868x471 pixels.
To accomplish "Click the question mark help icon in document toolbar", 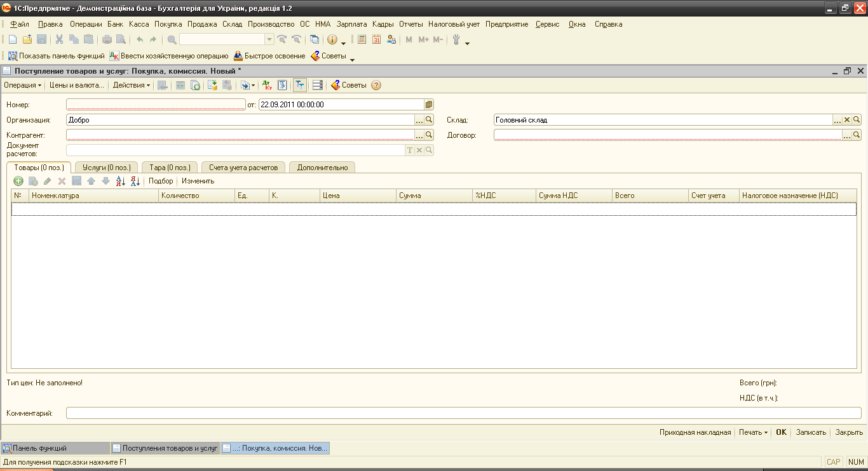I will pos(376,85).
